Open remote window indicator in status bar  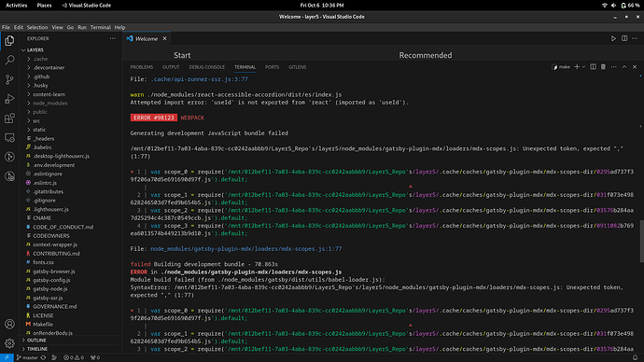7,358
